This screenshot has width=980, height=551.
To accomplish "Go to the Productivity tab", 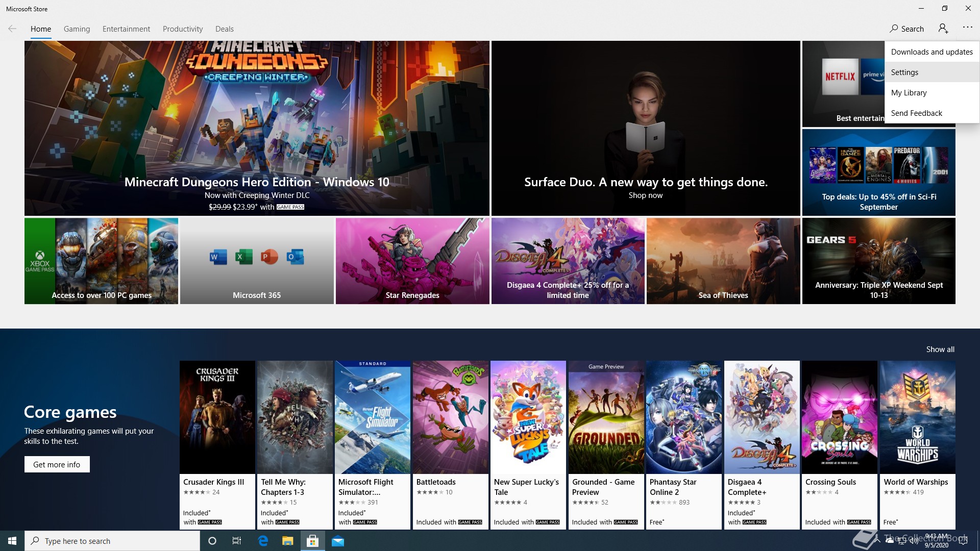I will coord(183,29).
